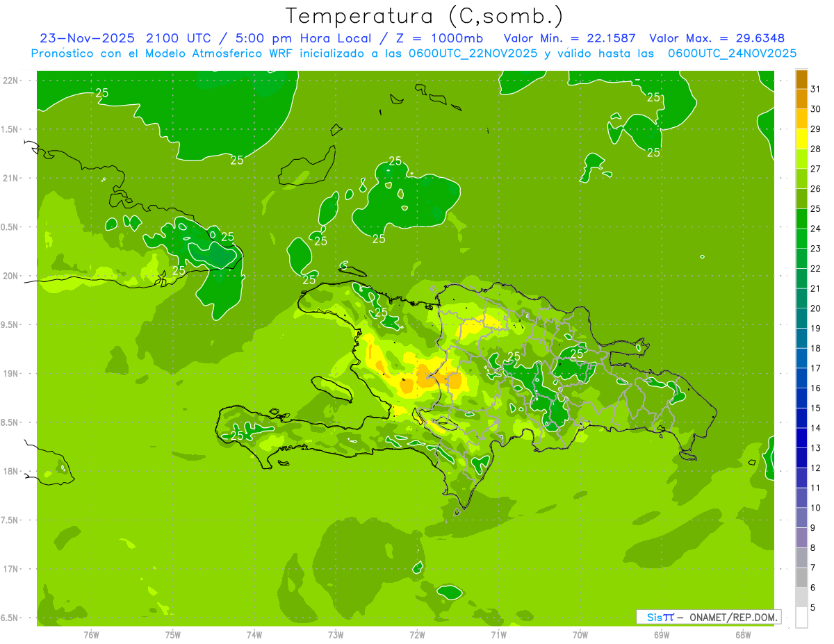Click the "0600UTC_22NOV2025" initialization time
This screenshot has width=834, height=644.
[473, 53]
